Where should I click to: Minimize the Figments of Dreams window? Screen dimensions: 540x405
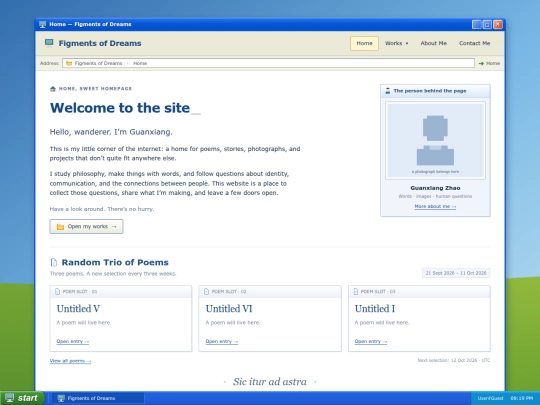pos(477,24)
